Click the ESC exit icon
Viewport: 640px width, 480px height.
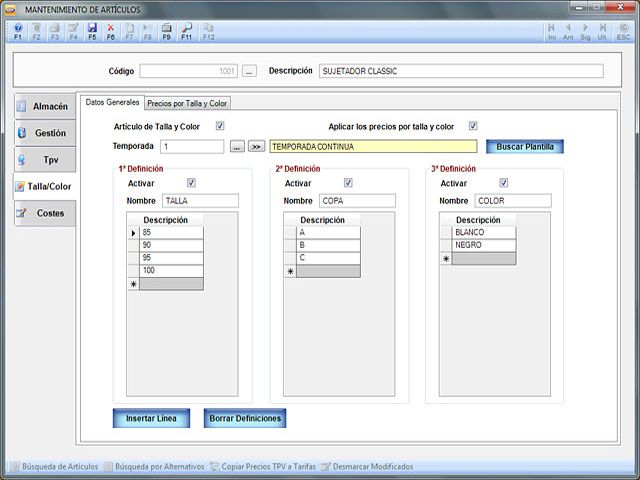click(623, 31)
